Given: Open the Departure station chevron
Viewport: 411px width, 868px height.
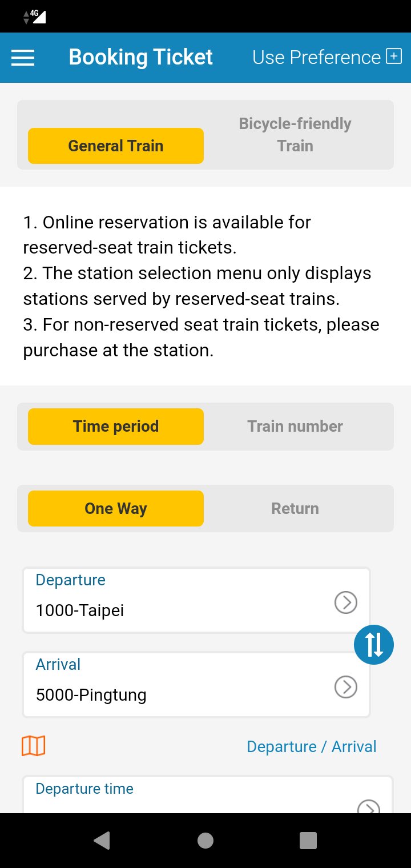Looking at the screenshot, I should [x=345, y=602].
